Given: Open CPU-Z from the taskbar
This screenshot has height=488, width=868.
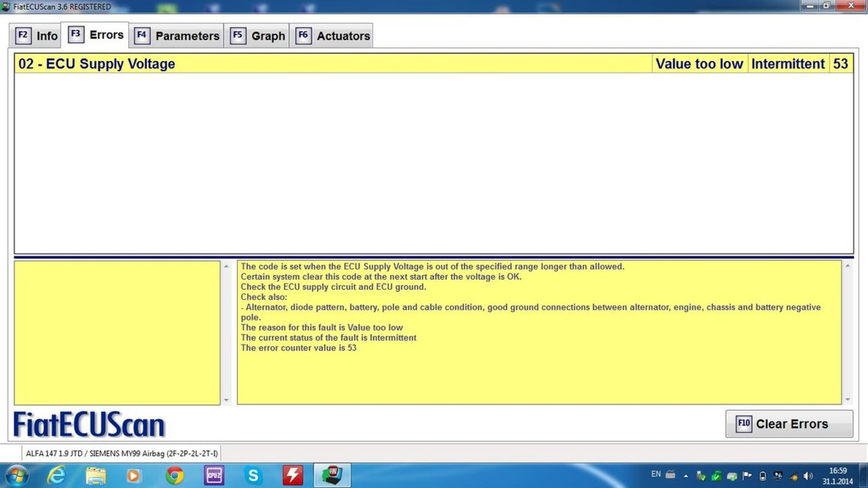Looking at the screenshot, I should point(214,476).
